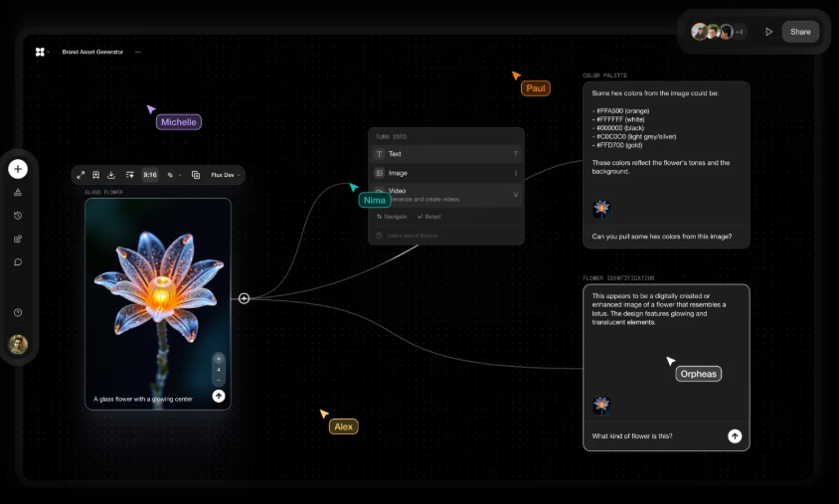The height and width of the screenshot is (504, 839).
Task: Click the +4 collaborators avatar badge
Action: [x=739, y=32]
